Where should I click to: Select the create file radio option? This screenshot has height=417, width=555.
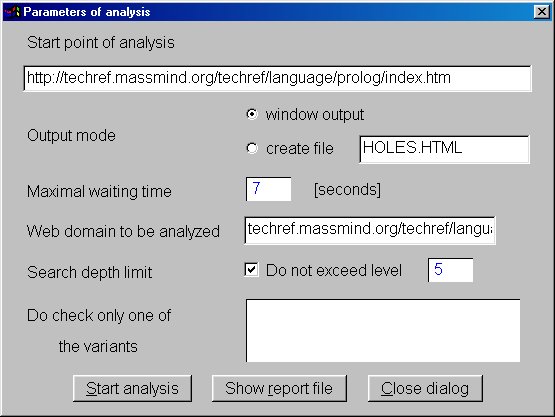point(252,148)
